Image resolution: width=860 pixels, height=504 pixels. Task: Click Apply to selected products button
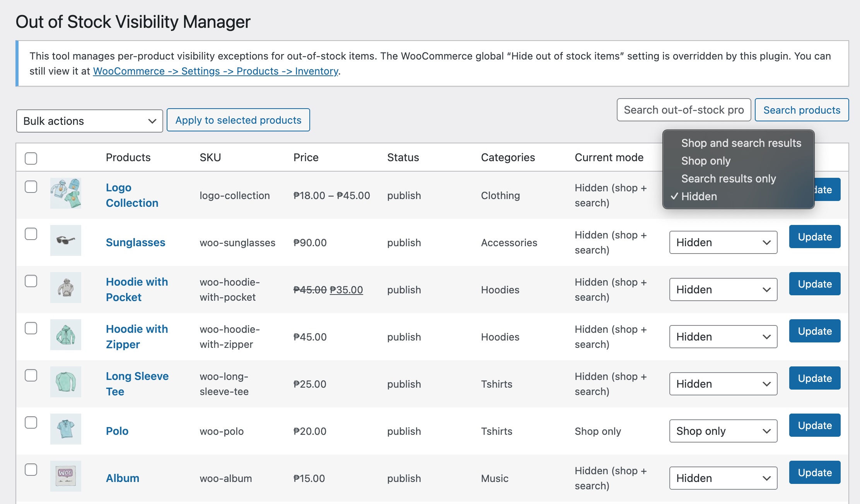pyautogui.click(x=238, y=120)
